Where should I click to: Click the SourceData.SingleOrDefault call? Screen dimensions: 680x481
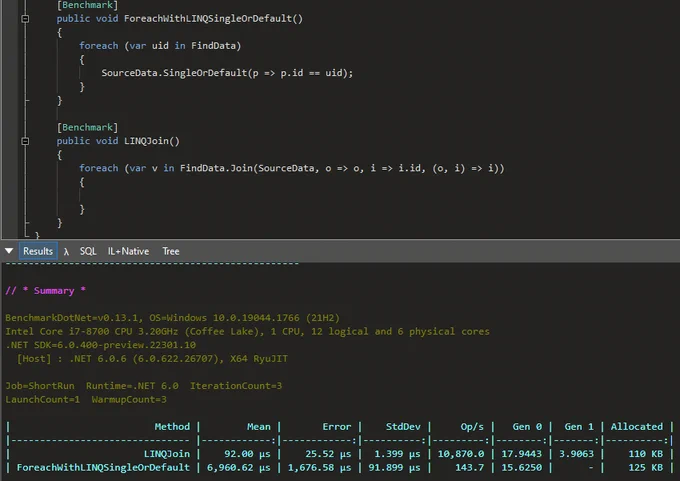point(227,73)
